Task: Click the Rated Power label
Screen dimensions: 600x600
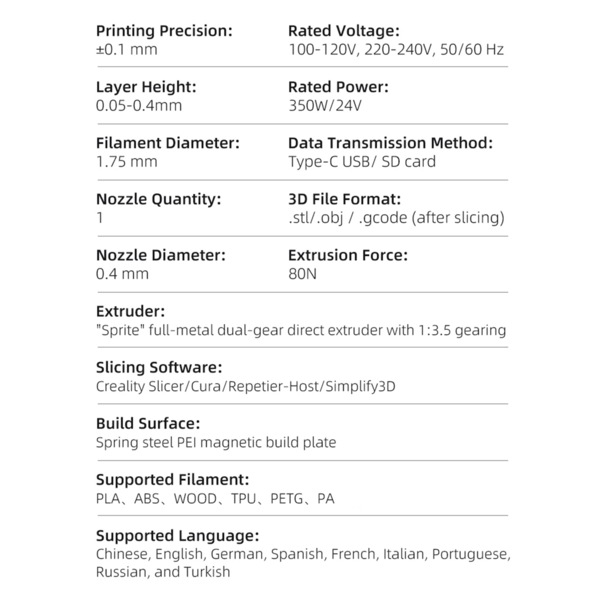Action: (338, 87)
